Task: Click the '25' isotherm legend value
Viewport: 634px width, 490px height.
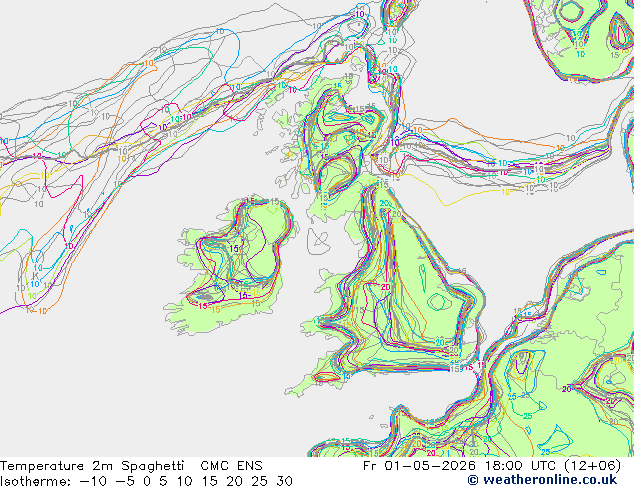Action: tap(260, 482)
